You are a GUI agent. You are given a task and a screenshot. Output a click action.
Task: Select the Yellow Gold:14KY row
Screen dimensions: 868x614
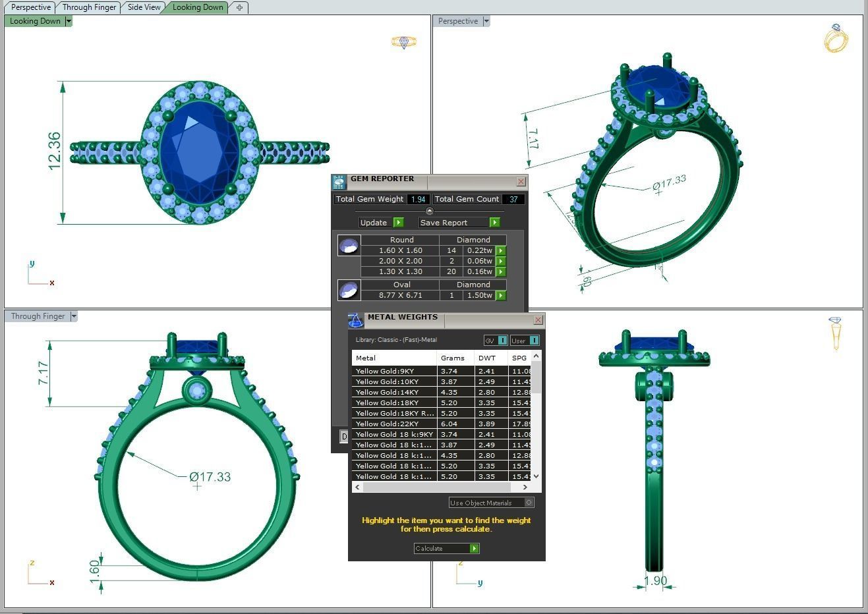point(393,392)
